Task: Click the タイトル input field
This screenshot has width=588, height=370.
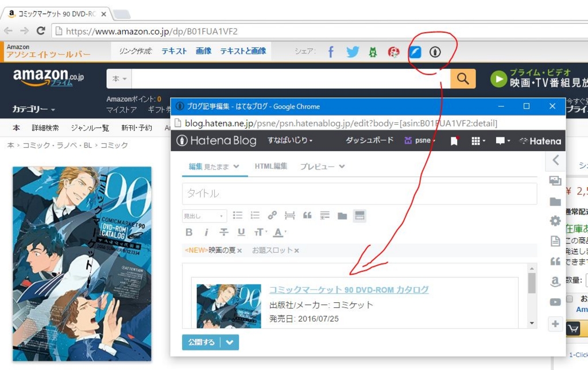Action: [x=359, y=194]
